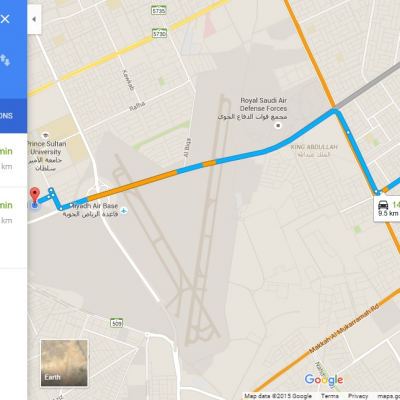Open the Privacy link
The image size is (400, 400).
point(358,396)
